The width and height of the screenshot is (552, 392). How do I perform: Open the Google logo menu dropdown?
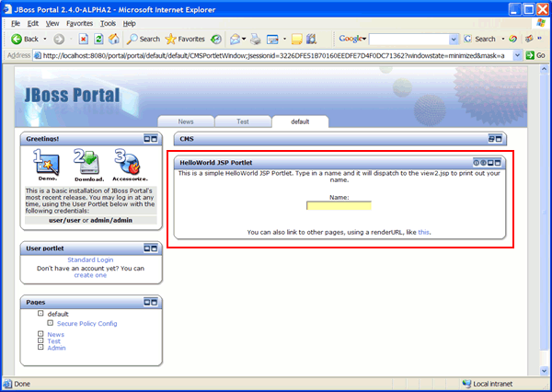pos(352,39)
